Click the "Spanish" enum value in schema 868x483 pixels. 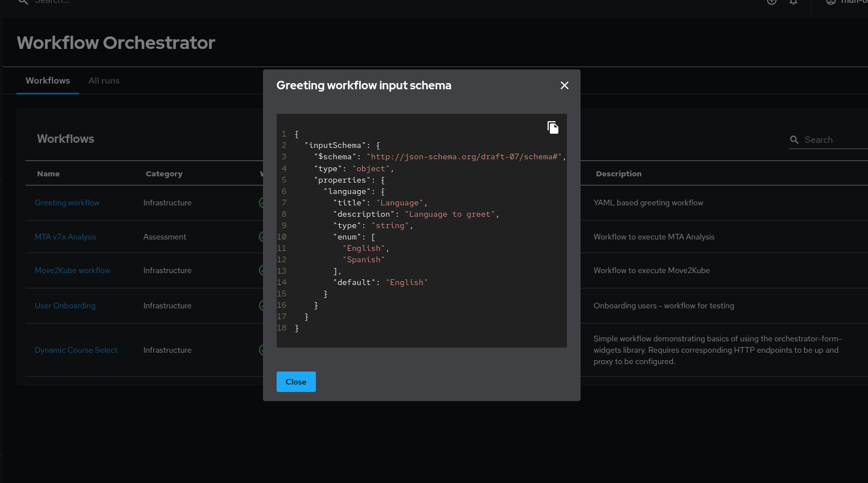(364, 259)
